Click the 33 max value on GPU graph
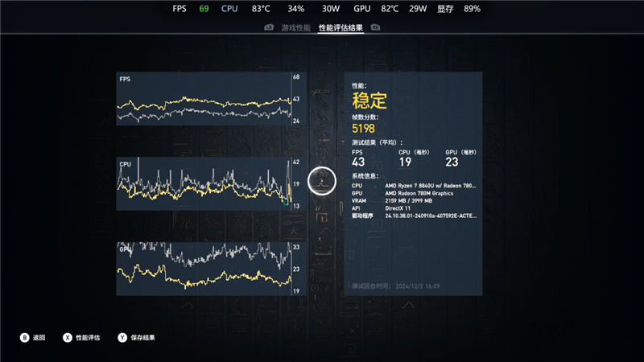644x362 pixels. 296,247
